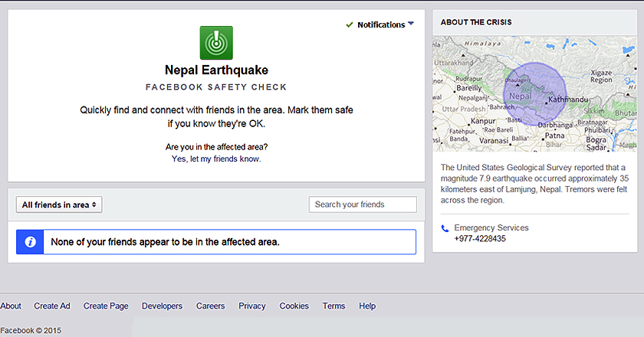Click the Nepal Earthquake heading
This screenshot has height=337, width=644.
[216, 70]
